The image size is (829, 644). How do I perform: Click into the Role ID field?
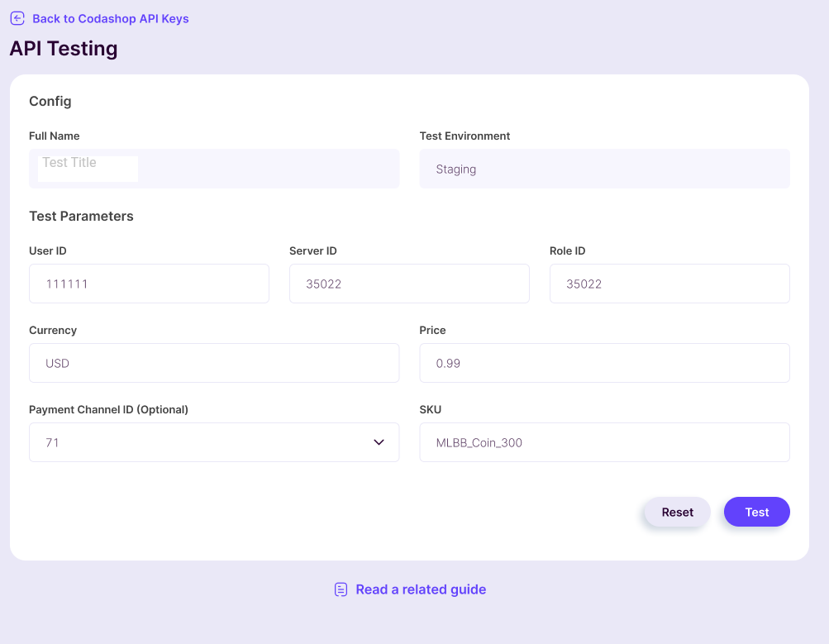pyautogui.click(x=669, y=284)
